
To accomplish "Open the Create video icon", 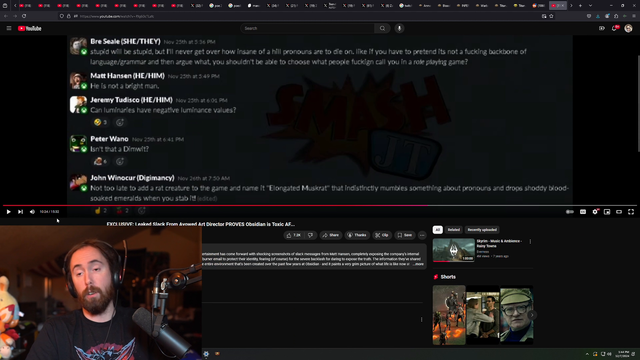I will point(602,28).
